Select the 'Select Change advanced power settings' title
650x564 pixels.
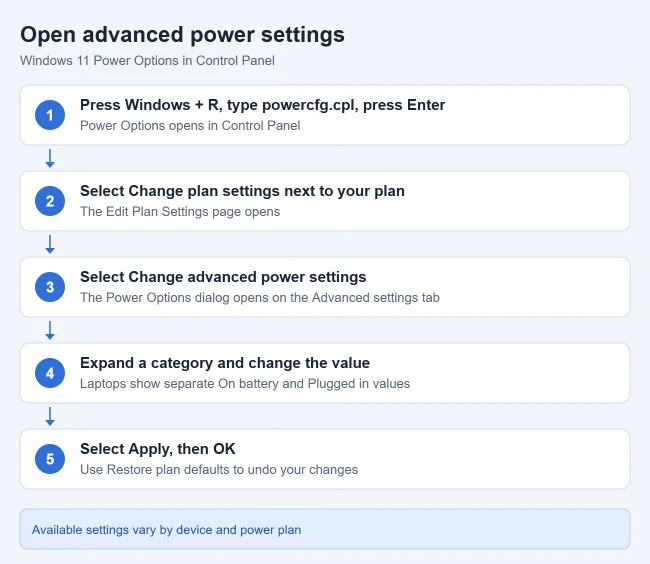tap(223, 277)
